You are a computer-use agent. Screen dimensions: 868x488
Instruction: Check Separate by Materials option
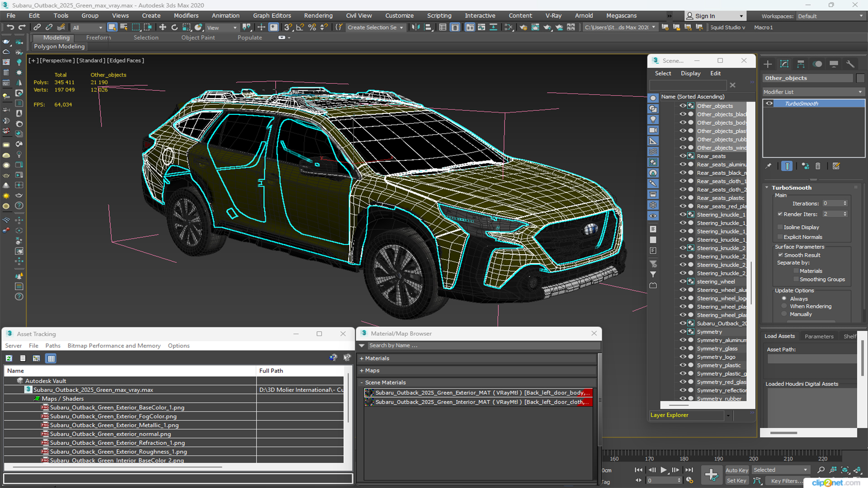coord(796,271)
